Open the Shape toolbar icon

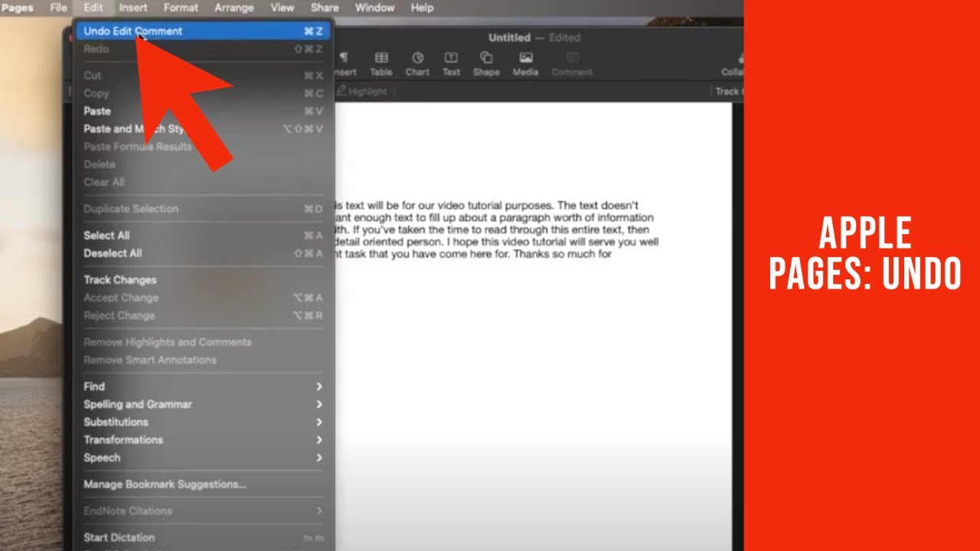486,64
